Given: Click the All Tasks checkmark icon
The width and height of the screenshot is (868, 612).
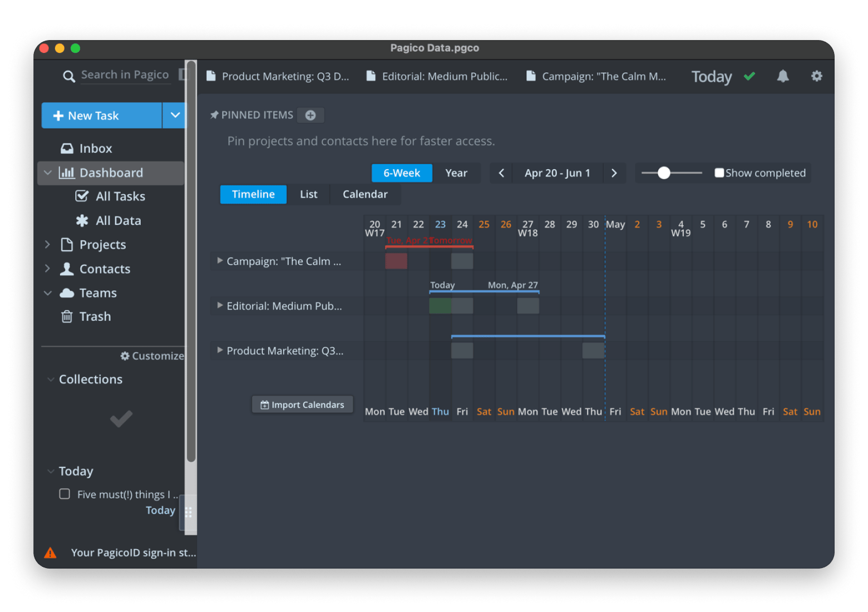Looking at the screenshot, I should coord(82,196).
